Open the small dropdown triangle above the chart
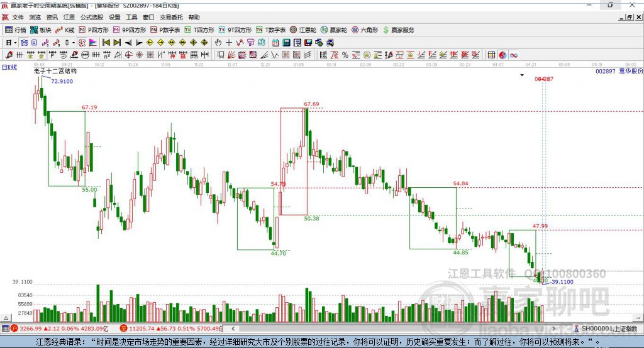Viewport: 644px width, 348px height. 522,75
